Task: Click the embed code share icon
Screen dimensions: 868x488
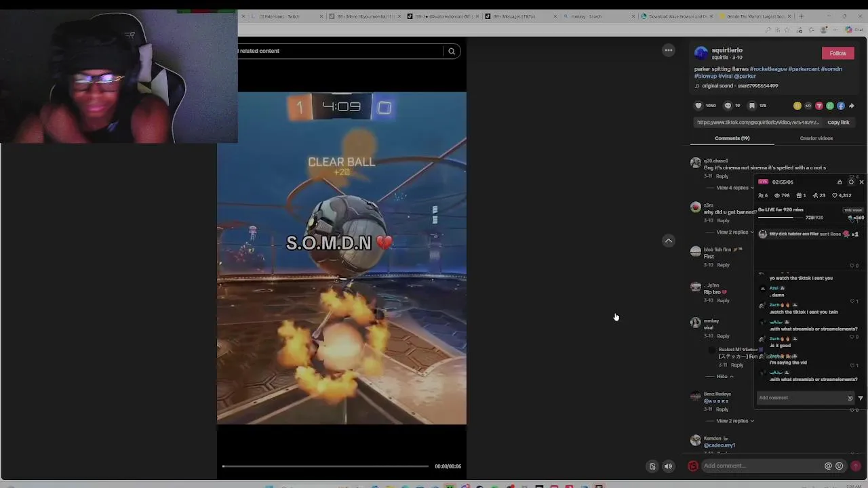Action: 808,106
